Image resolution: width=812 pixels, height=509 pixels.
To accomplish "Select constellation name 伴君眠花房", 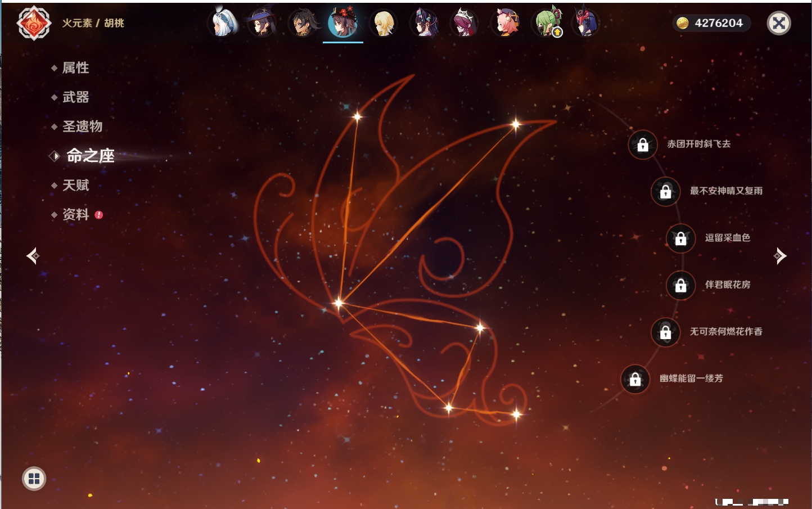I will pyautogui.click(x=728, y=285).
